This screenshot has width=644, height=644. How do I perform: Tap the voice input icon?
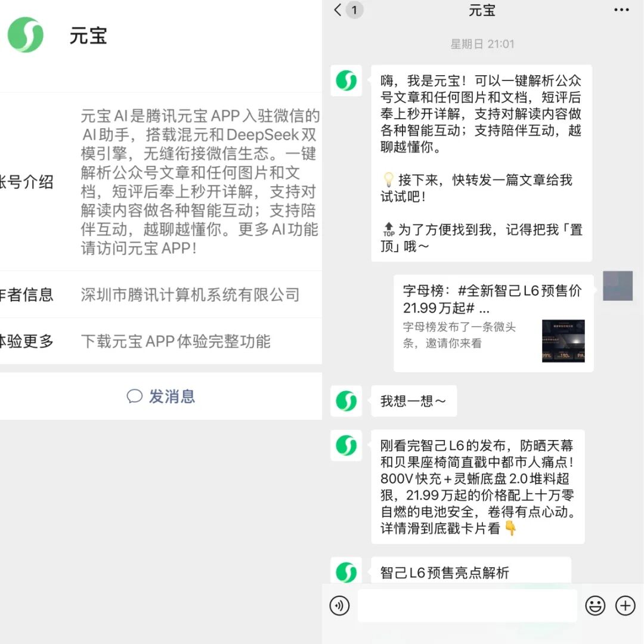tap(340, 605)
